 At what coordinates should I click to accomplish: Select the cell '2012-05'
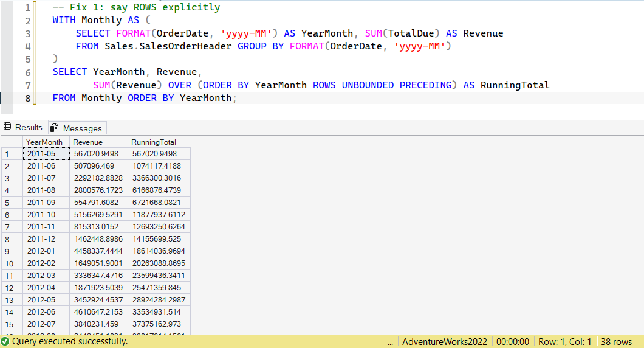point(46,300)
